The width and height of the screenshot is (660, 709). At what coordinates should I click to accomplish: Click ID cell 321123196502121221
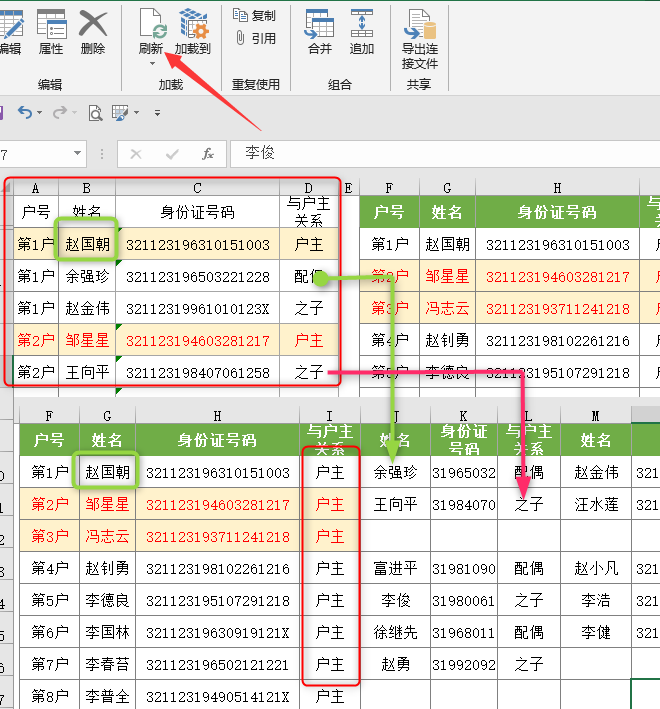tap(217, 664)
